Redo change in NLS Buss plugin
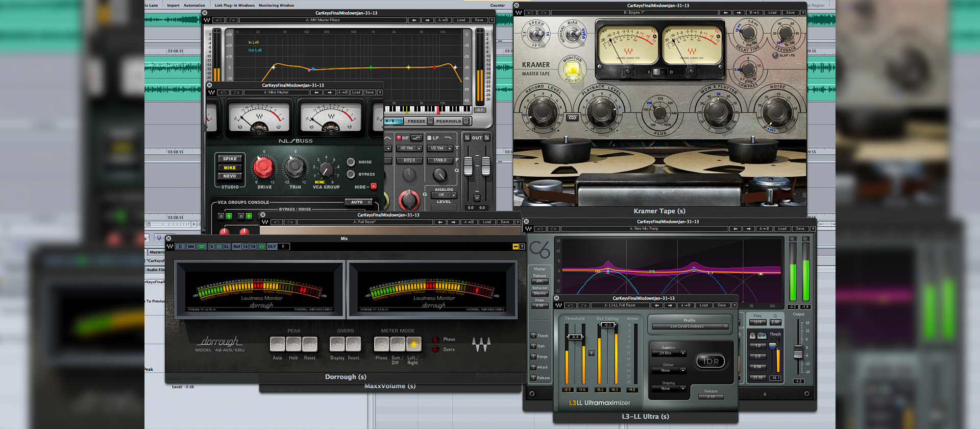Screen dimensions: 980x429 236,92
